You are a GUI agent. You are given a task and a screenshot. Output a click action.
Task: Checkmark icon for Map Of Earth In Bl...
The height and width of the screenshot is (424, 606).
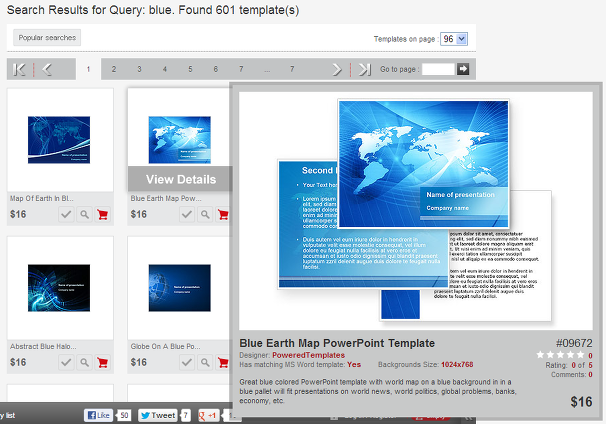pyautogui.click(x=66, y=214)
